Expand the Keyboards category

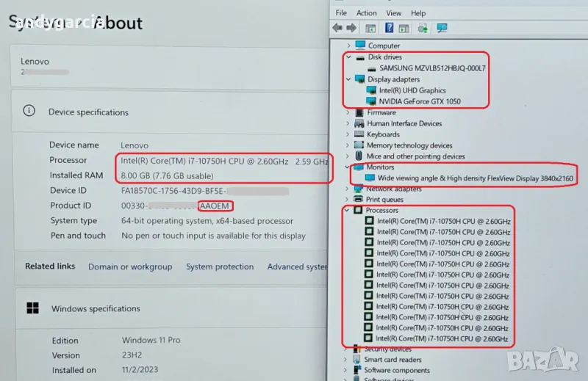tap(348, 134)
